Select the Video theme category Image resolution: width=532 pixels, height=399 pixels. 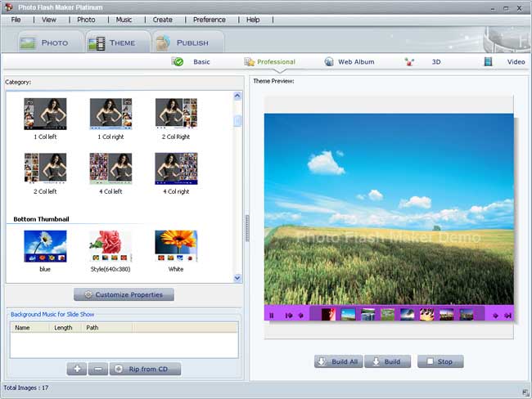tap(516, 61)
